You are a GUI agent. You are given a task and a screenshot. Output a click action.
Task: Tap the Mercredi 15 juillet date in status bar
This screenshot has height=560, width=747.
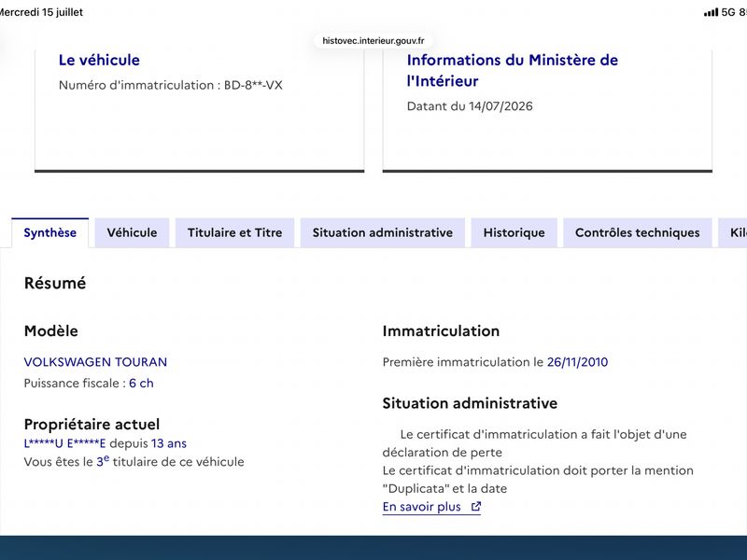[41, 12]
